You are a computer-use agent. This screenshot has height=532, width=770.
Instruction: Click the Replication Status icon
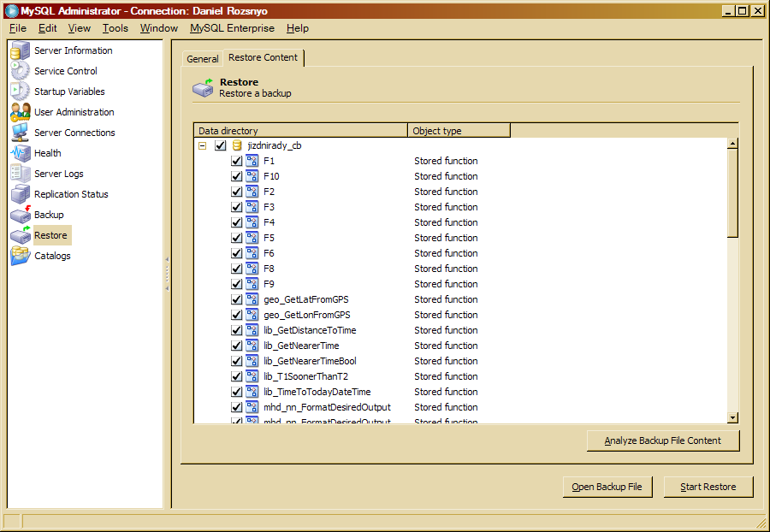point(21,194)
